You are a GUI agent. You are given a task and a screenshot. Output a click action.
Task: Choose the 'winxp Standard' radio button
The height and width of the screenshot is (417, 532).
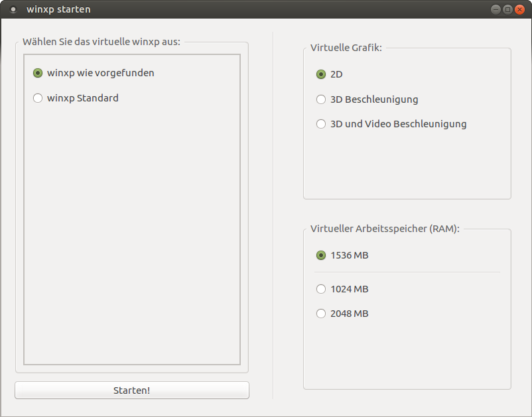point(76,98)
